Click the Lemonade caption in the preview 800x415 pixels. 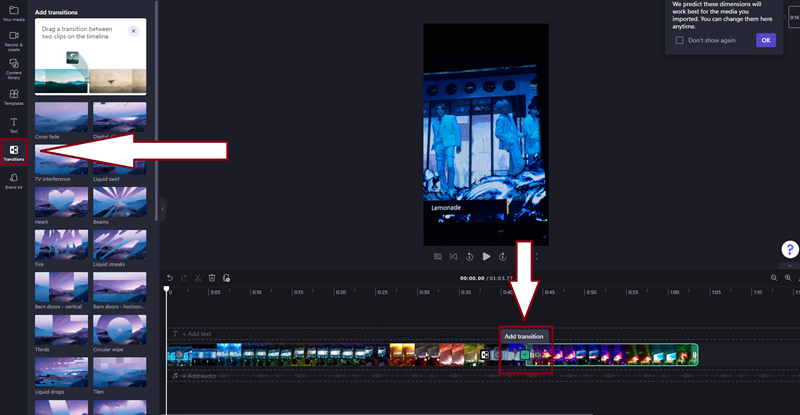click(446, 208)
